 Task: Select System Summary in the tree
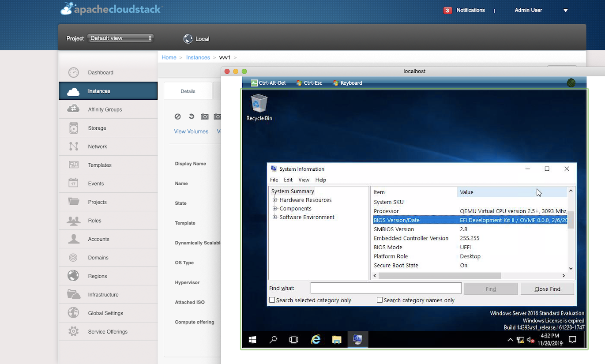(x=293, y=191)
